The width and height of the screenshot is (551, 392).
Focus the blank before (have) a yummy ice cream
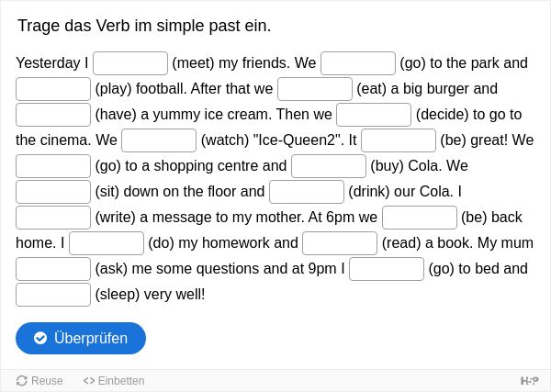click(x=53, y=115)
